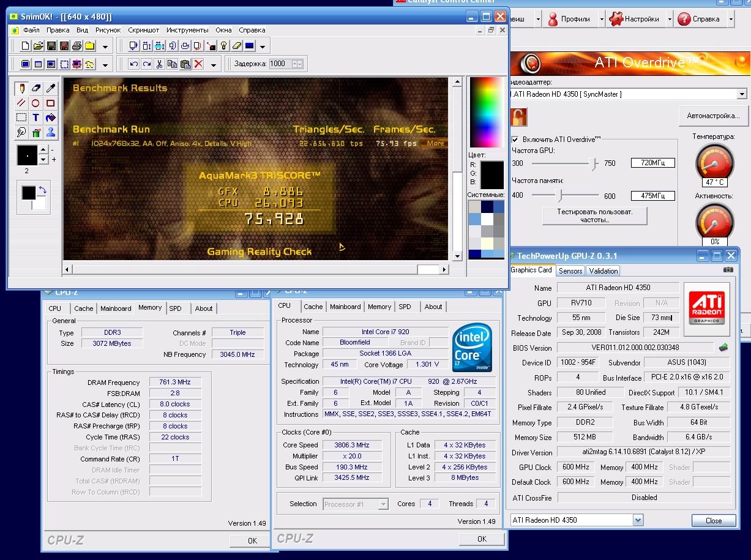
Task: Select the Paint bucket fill tool
Action: 51,118
